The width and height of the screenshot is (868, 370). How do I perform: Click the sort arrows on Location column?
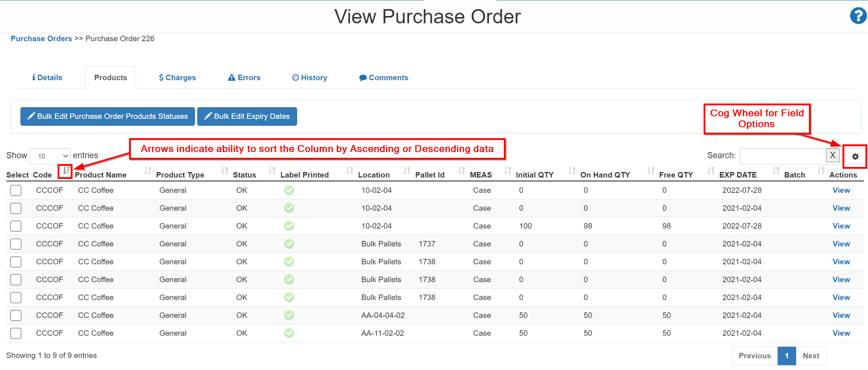(349, 171)
